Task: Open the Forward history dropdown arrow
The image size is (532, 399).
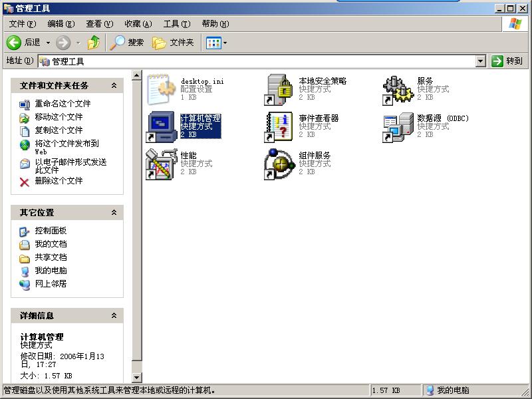Action: (x=78, y=43)
